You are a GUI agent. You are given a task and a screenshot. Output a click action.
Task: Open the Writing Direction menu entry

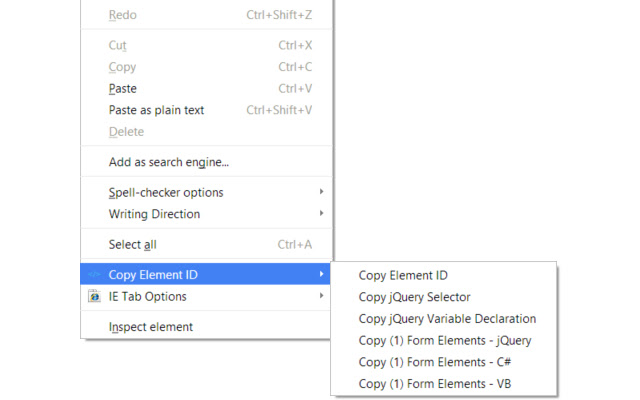(207, 214)
